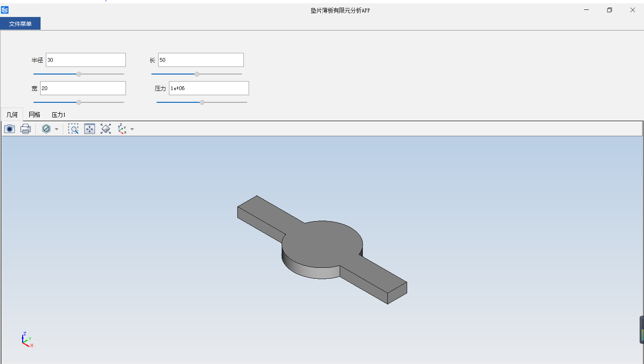Fit the model to view with extents icon
The width and height of the screenshot is (644, 364).
106,129
